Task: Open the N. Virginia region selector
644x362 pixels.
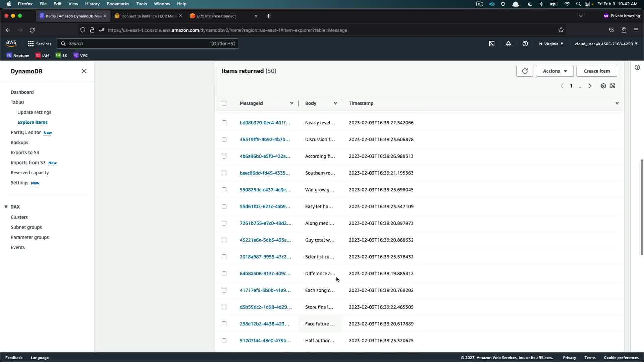Action: (551, 44)
